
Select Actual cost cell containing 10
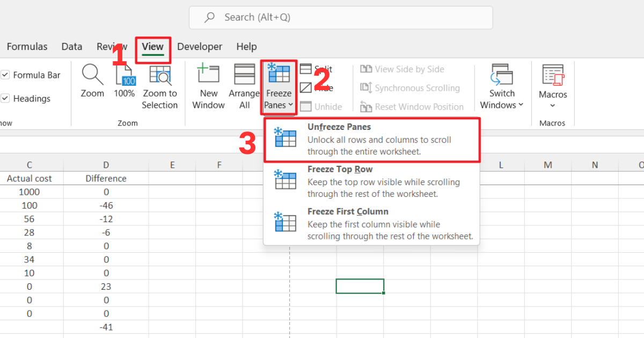coord(30,273)
